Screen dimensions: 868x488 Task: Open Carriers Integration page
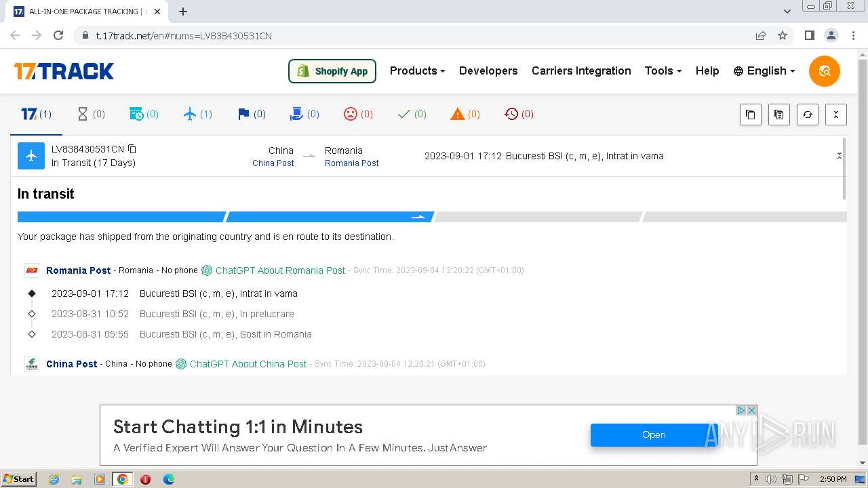[581, 70]
